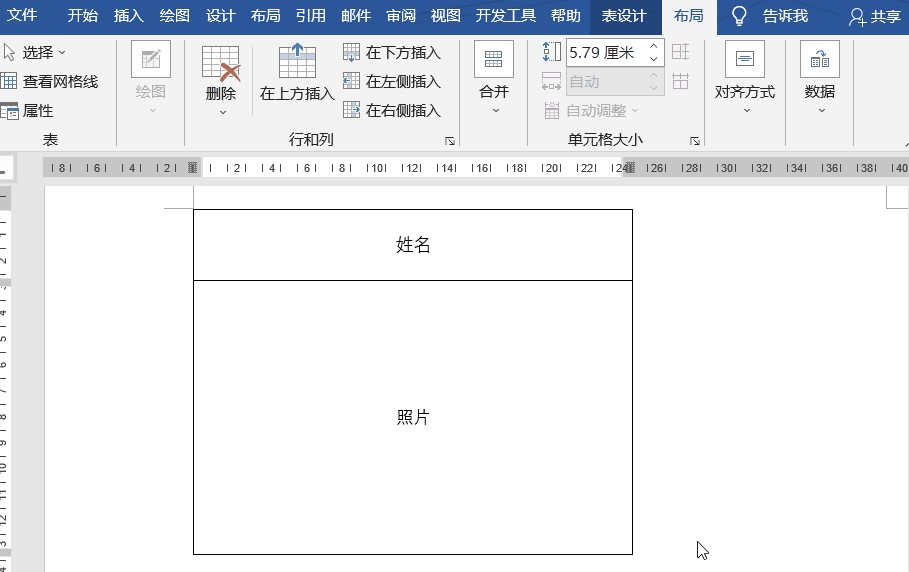This screenshot has width=909, height=572.
Task: Open the 设计 ribbon tab
Action: click(220, 16)
